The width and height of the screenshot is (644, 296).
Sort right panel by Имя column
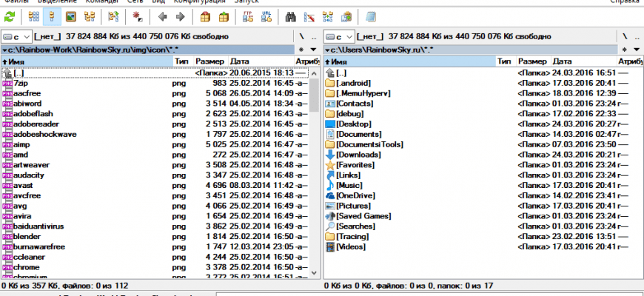pos(409,61)
